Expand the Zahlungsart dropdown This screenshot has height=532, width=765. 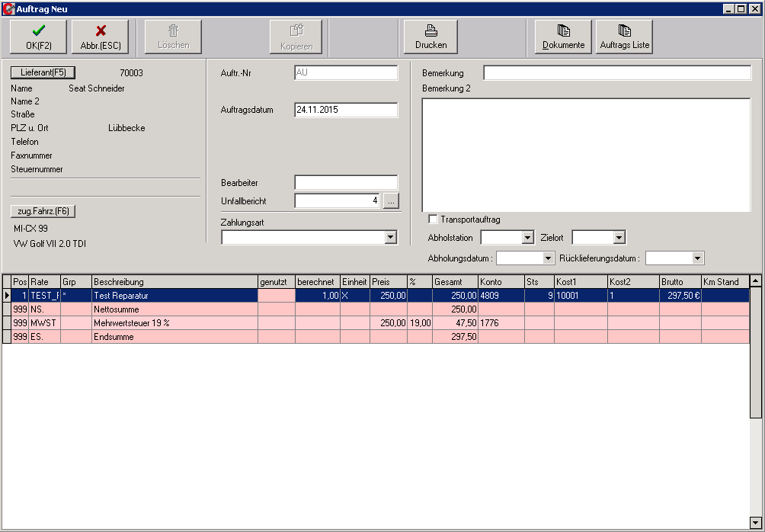click(391, 238)
